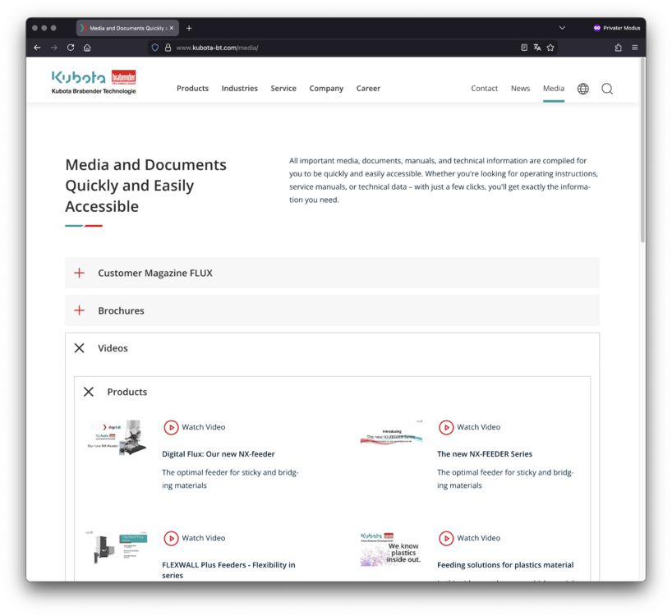This screenshot has width=672, height=616.
Task: Play the FLEXWALL Plus Feeders video
Action: coord(195,538)
